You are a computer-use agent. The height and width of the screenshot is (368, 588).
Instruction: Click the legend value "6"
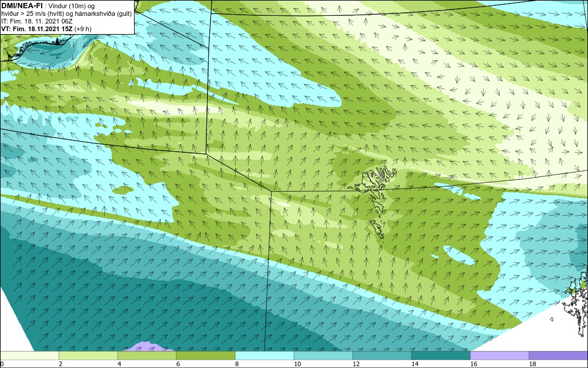[x=178, y=364]
